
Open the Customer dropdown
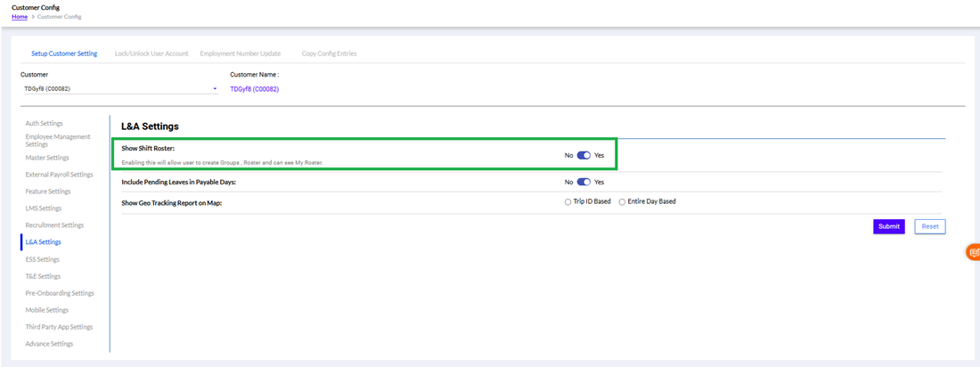tap(119, 89)
